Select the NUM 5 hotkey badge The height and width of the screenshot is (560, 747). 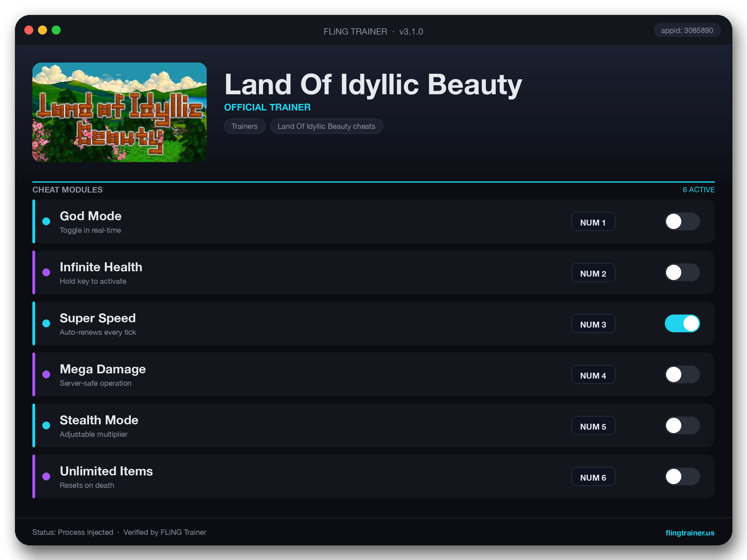tap(593, 425)
